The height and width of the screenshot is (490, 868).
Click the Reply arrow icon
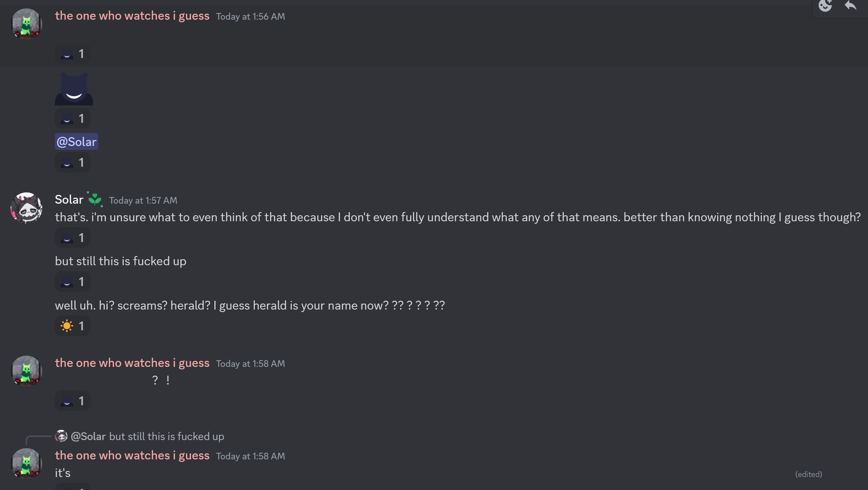point(850,6)
